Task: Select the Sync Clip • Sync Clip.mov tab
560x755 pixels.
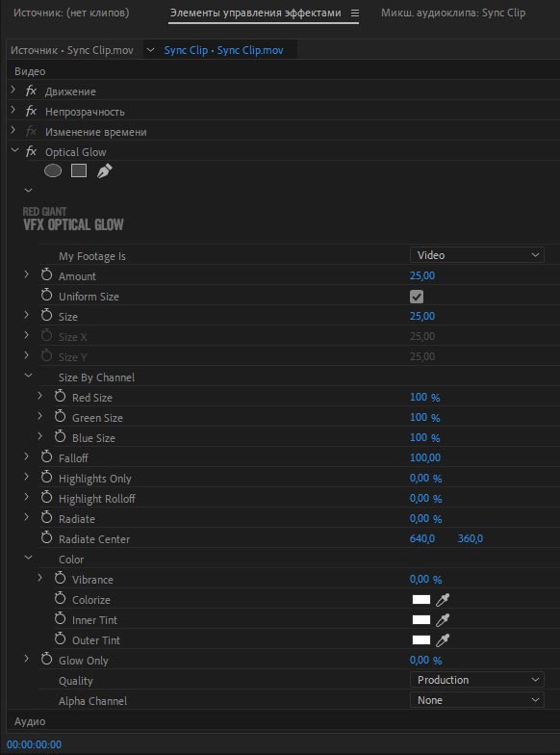Action: click(223, 50)
